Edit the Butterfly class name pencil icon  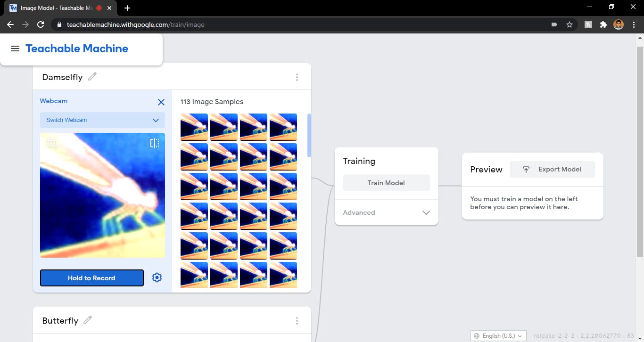pyautogui.click(x=88, y=320)
